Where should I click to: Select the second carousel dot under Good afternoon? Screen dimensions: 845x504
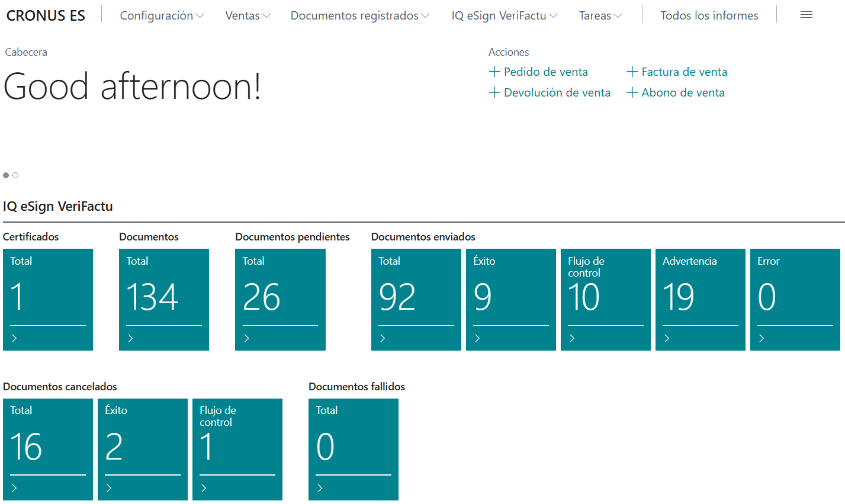coord(15,175)
